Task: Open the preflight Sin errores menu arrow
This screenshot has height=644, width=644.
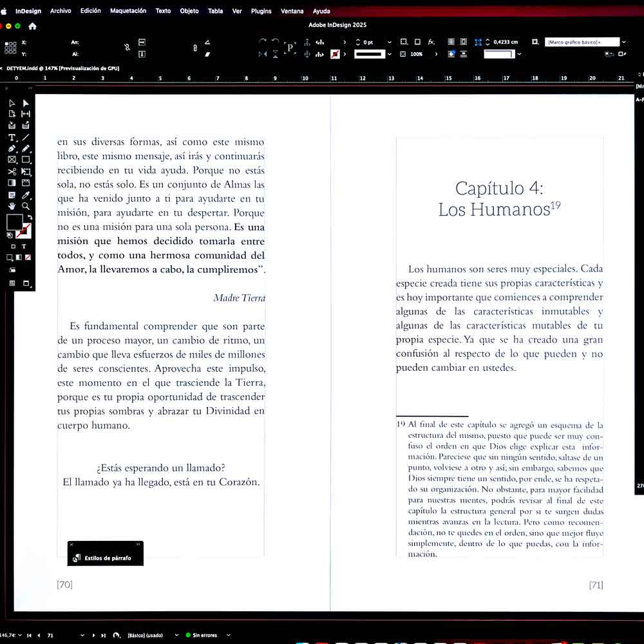Action: (x=229, y=635)
